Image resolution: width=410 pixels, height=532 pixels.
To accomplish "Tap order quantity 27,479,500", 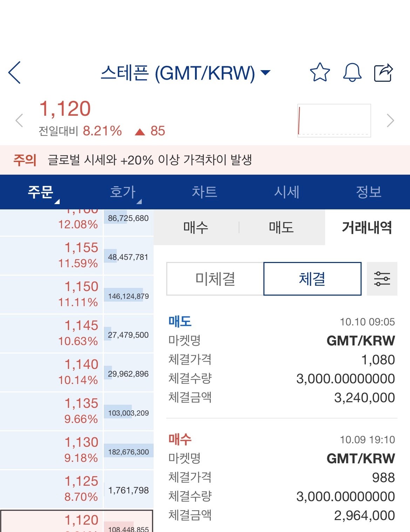I will pyautogui.click(x=128, y=335).
